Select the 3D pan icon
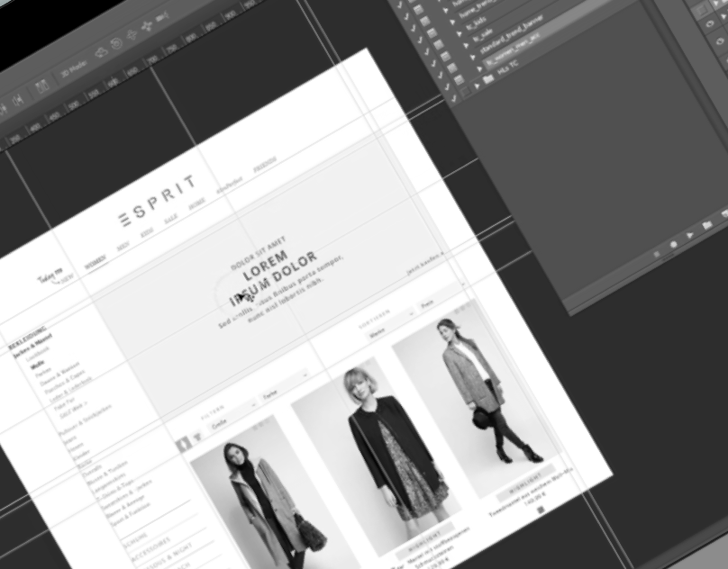 click(x=132, y=35)
